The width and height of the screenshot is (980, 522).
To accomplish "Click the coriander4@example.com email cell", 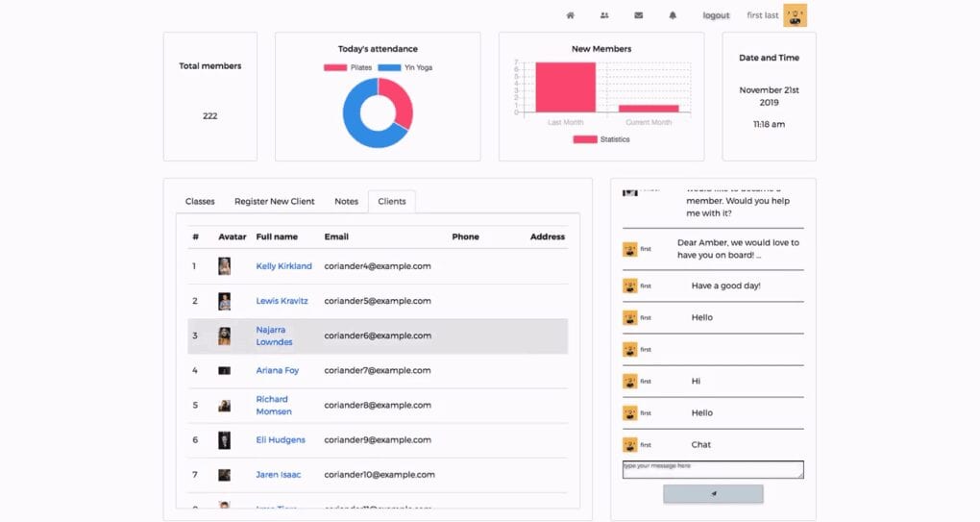I will [378, 266].
